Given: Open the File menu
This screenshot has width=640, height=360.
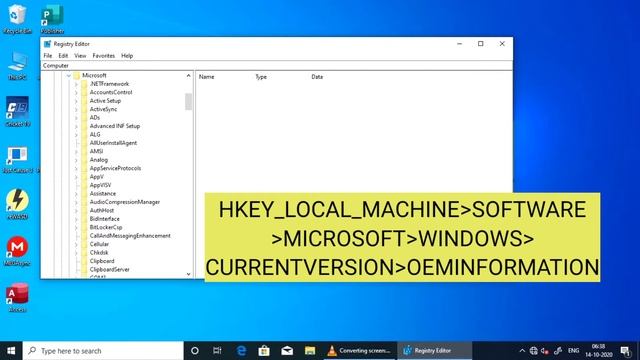Looking at the screenshot, I should (48, 56).
